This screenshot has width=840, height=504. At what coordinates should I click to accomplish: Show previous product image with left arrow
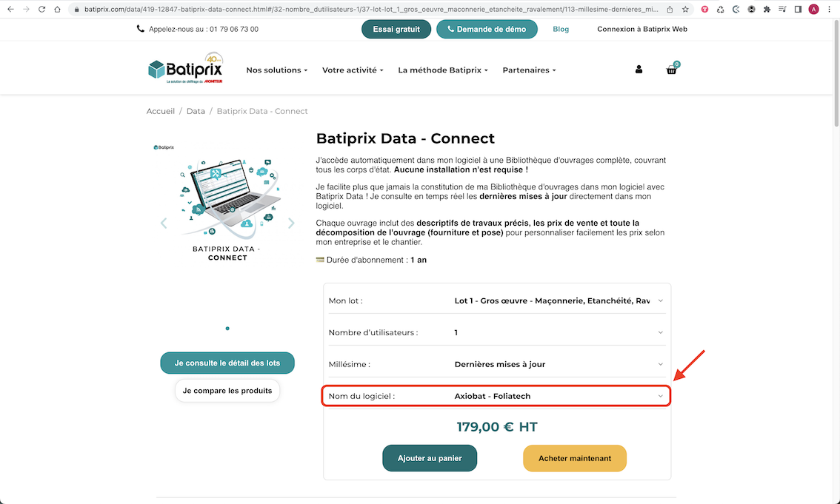click(164, 223)
